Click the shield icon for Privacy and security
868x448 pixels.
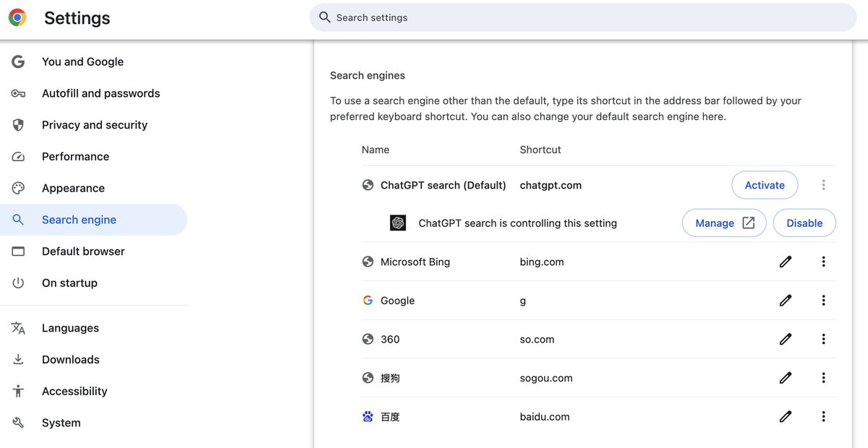pyautogui.click(x=18, y=125)
